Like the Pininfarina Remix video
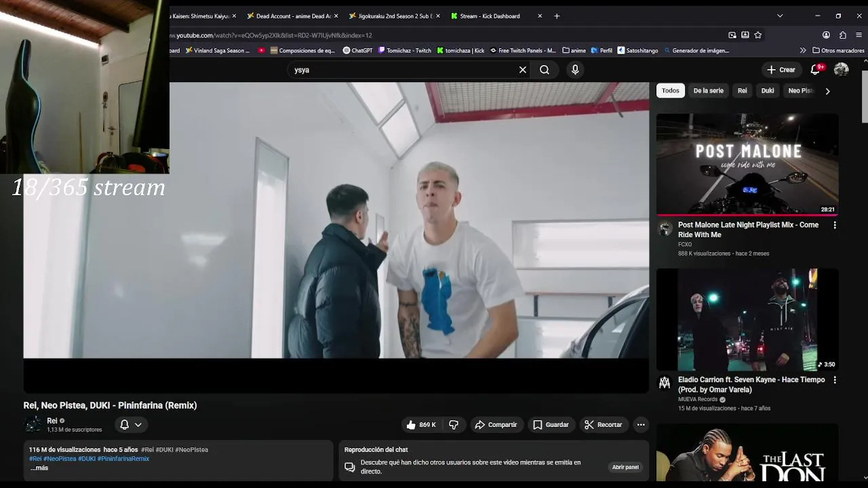 coord(422,425)
